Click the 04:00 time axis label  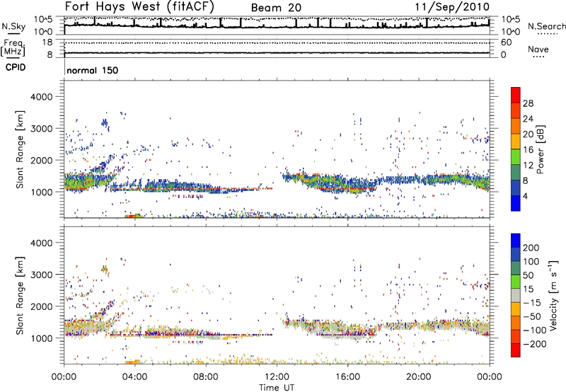coord(135,377)
